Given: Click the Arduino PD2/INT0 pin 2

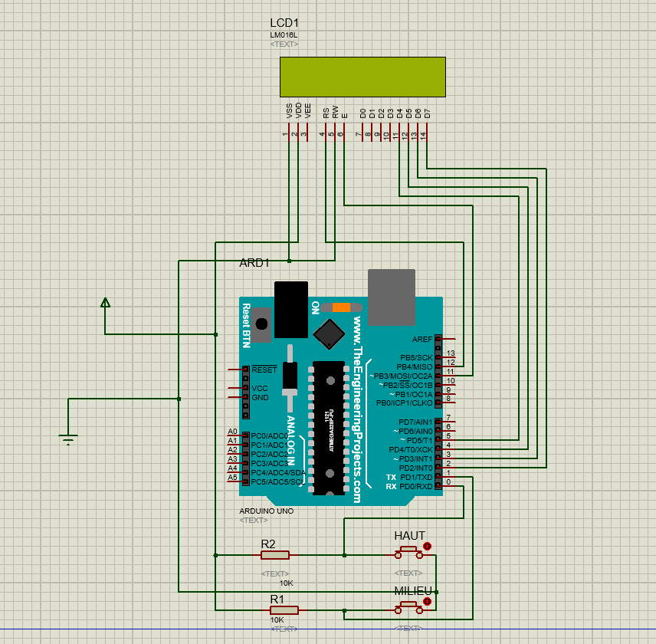Looking at the screenshot, I should tap(446, 468).
